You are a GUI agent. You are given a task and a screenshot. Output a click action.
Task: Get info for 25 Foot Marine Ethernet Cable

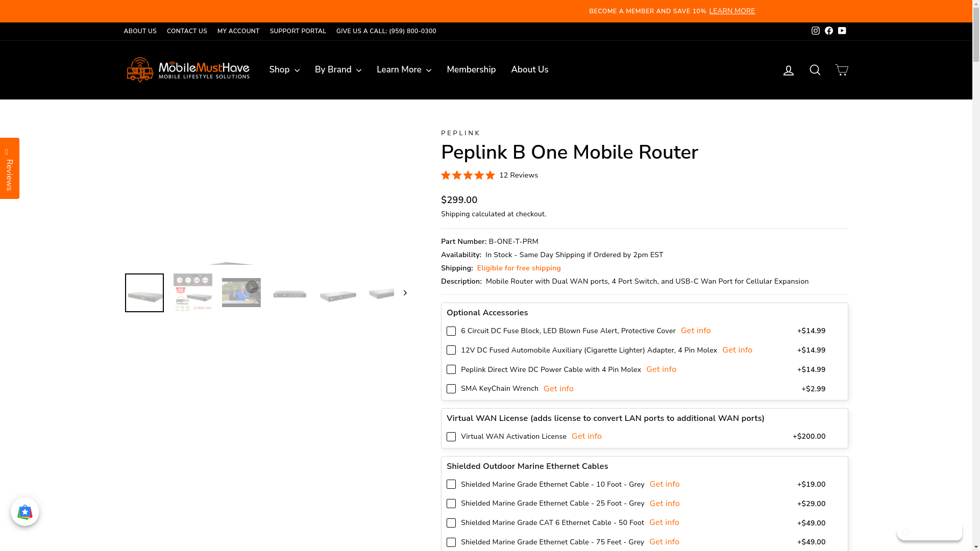[x=664, y=504]
